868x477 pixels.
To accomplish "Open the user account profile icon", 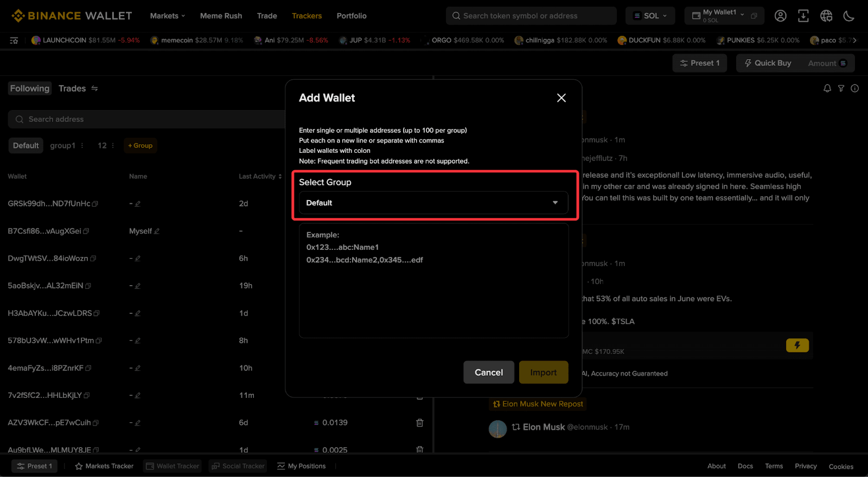I will [780, 16].
